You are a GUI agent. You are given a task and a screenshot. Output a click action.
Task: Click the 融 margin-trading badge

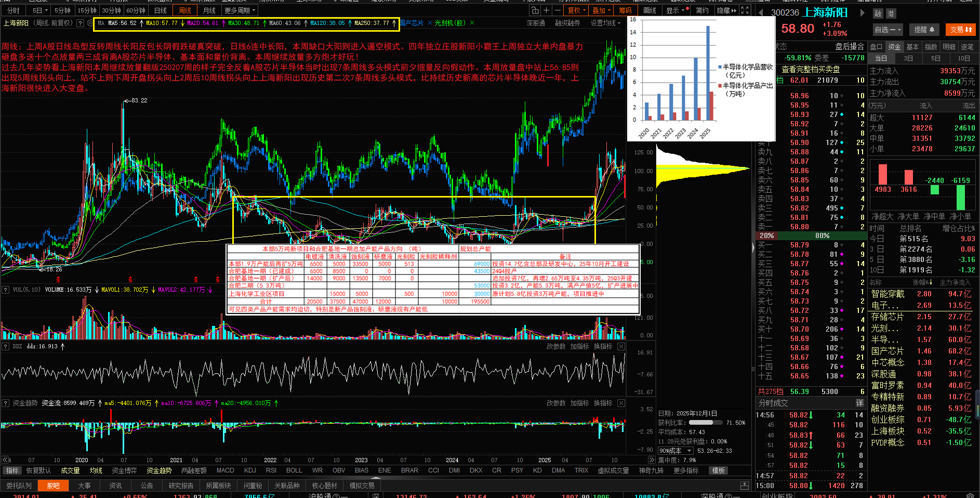[x=878, y=14]
